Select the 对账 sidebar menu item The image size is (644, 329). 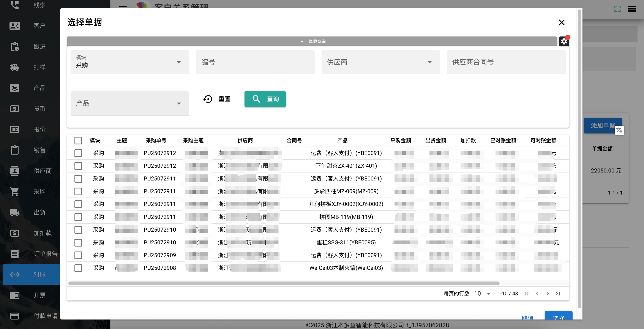tap(32, 275)
